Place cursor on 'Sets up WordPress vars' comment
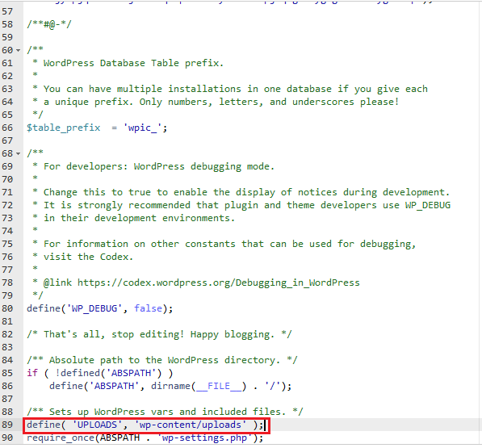Image resolution: width=482 pixels, height=448 pixels. coord(165,412)
